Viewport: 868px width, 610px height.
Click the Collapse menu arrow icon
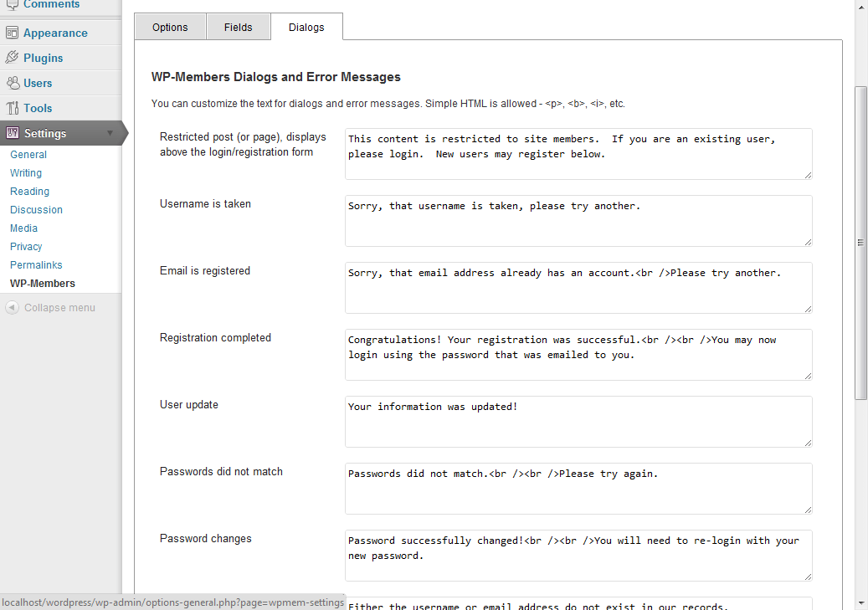pyautogui.click(x=13, y=307)
